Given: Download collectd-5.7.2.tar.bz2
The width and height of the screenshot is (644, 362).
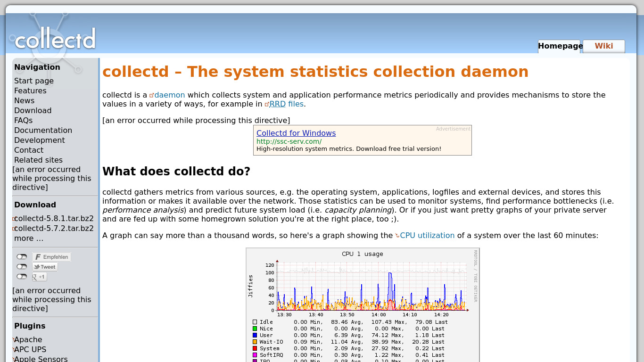Looking at the screenshot, I should click(x=54, y=228).
